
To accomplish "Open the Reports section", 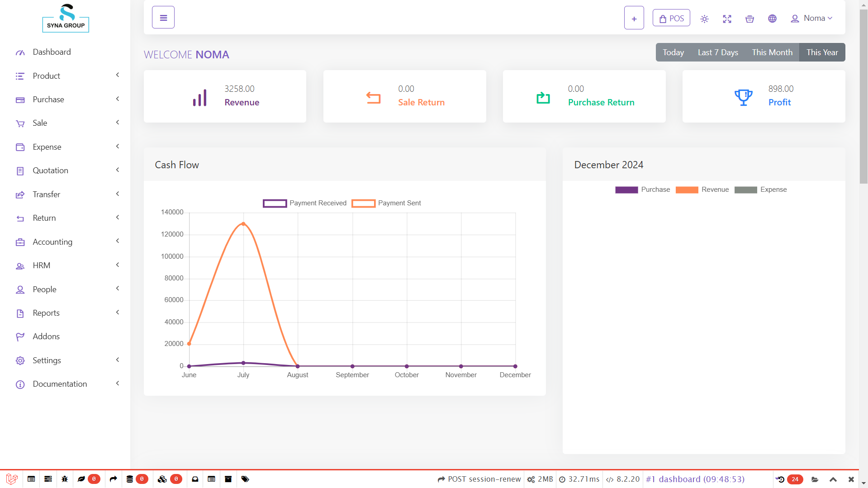I will [46, 313].
